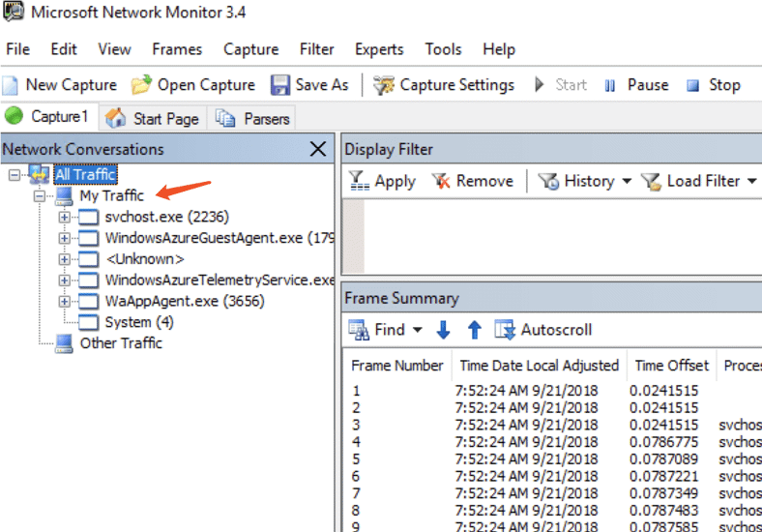Switch to the Start Page tab
Image resolution: width=762 pixels, height=532 pixels.
(x=153, y=118)
